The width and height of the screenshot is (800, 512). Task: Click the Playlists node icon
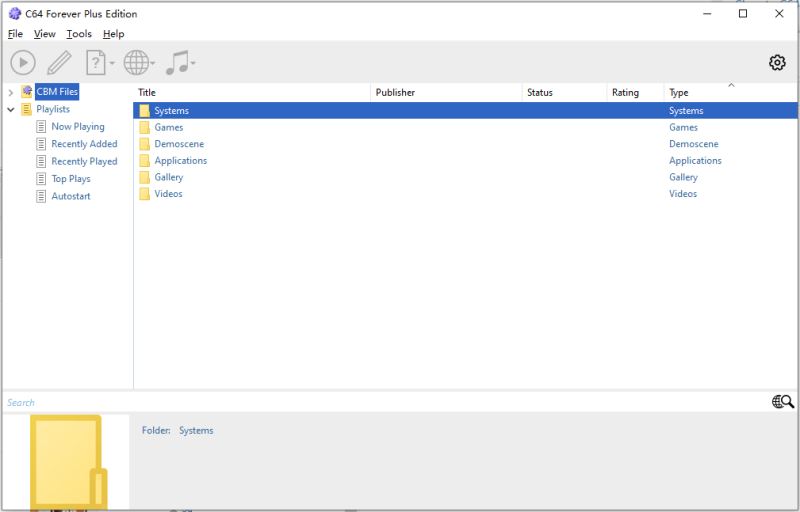27,109
